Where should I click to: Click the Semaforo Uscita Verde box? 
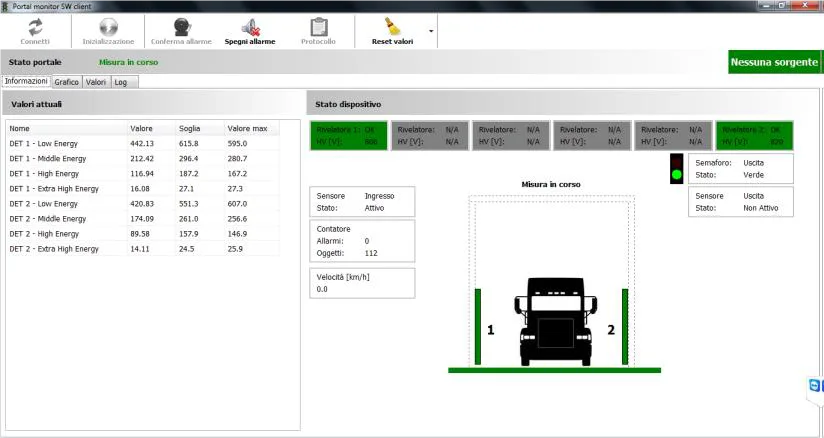point(741,169)
